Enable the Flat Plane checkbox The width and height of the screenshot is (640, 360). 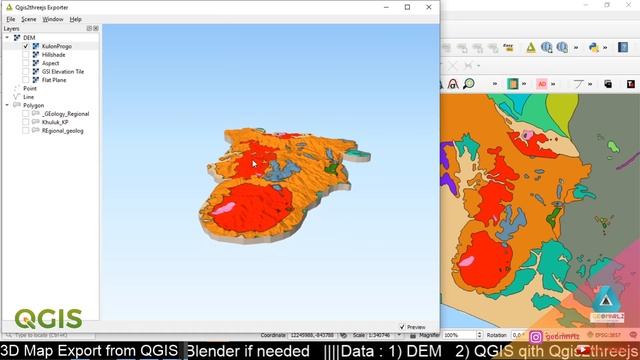(x=26, y=80)
